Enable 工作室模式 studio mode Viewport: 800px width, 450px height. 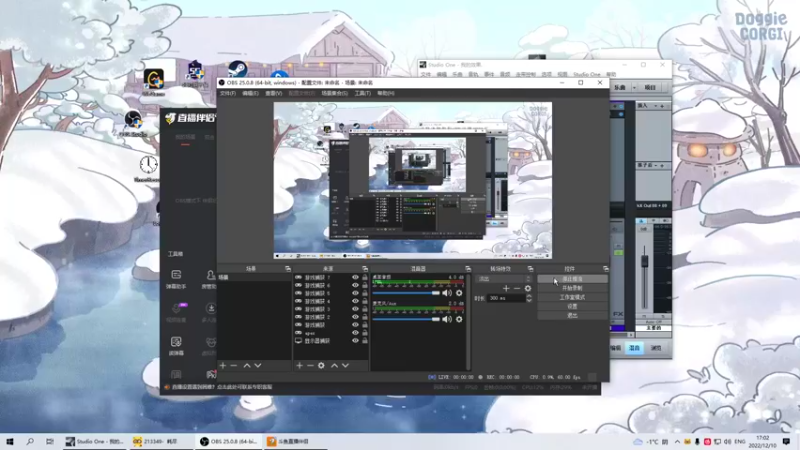[572, 297]
